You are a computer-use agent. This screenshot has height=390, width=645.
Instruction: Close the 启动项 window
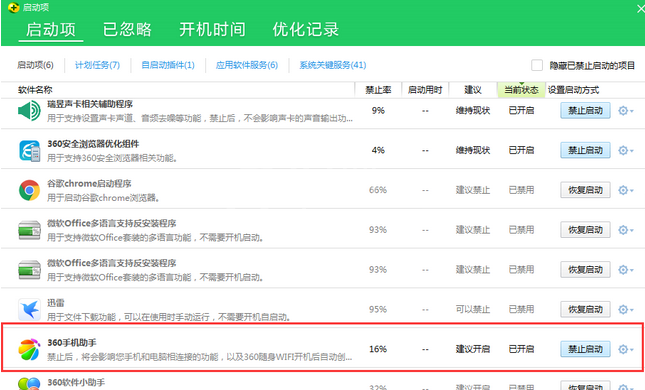[x=640, y=8]
